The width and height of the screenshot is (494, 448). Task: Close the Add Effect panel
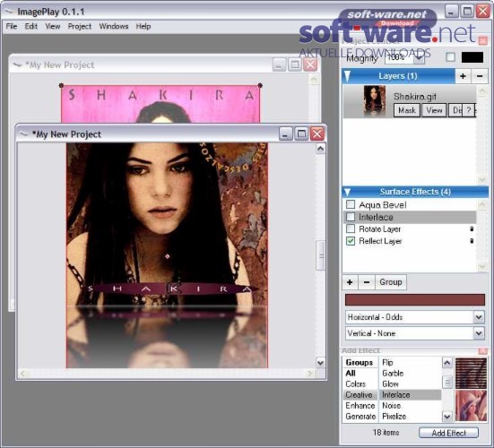(482, 350)
